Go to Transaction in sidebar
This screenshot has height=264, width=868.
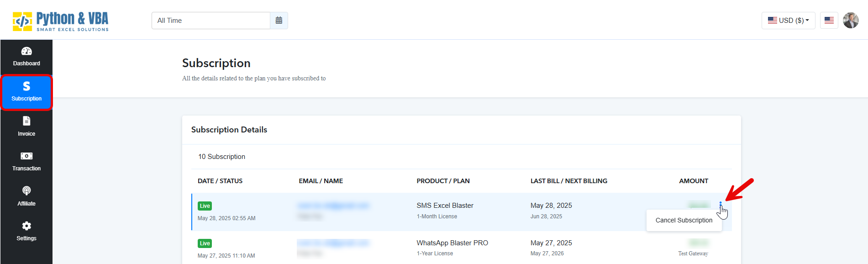[26, 162]
